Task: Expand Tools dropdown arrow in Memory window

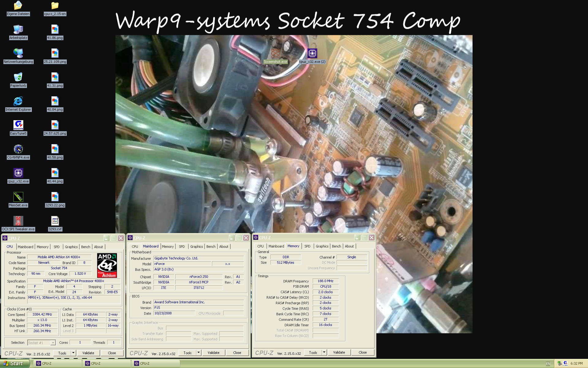Action: pyautogui.click(x=324, y=352)
